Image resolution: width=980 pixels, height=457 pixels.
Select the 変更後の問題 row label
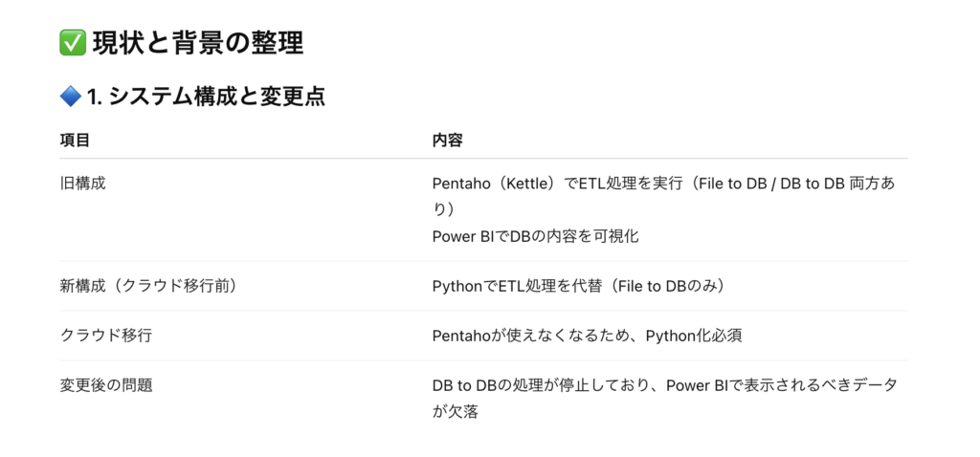click(105, 385)
